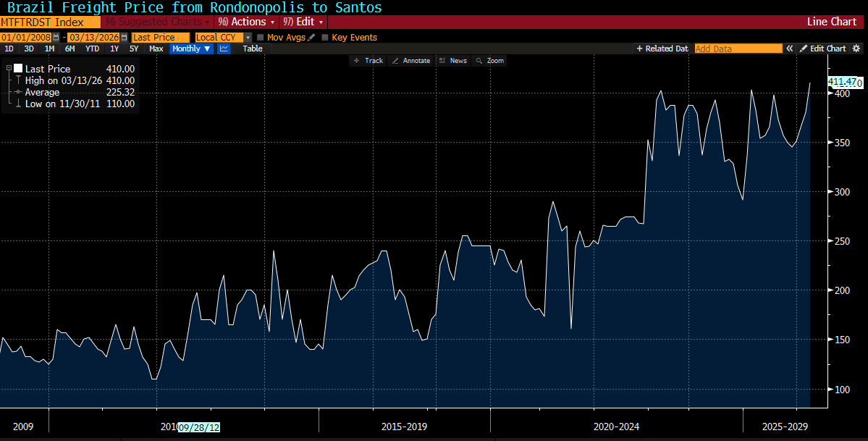
Task: Click the start date field 01/01/2008
Action: pyautogui.click(x=26, y=37)
